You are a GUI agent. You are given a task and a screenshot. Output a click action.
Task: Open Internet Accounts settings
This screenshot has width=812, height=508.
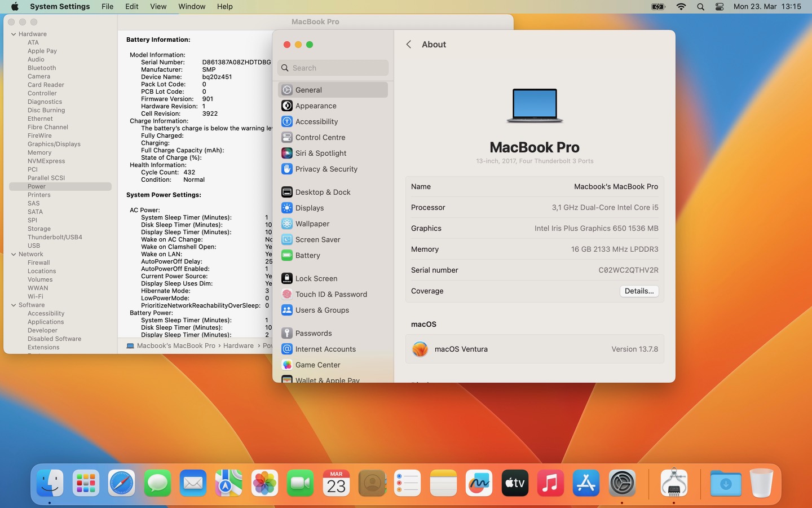pyautogui.click(x=325, y=349)
